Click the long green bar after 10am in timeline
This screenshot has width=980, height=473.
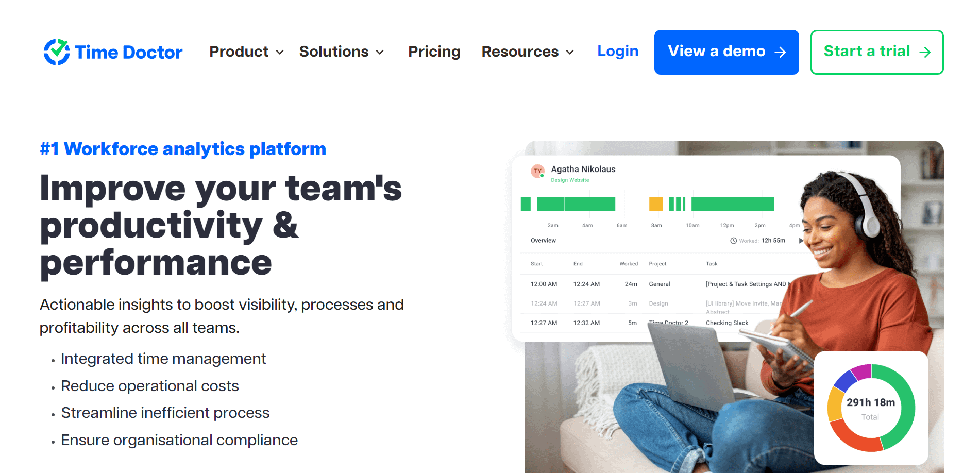732,204
